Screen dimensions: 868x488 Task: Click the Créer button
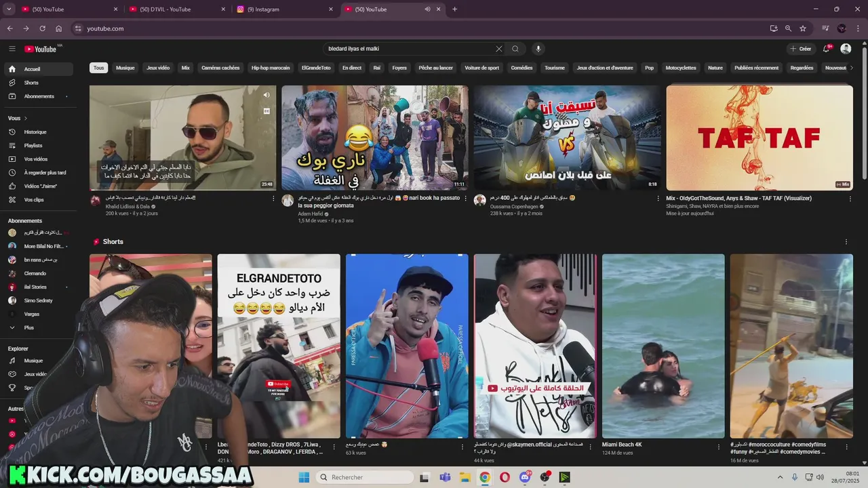point(800,49)
